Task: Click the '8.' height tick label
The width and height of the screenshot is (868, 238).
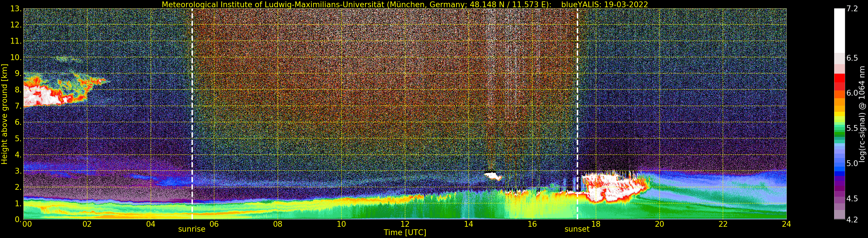Action: click(18, 90)
